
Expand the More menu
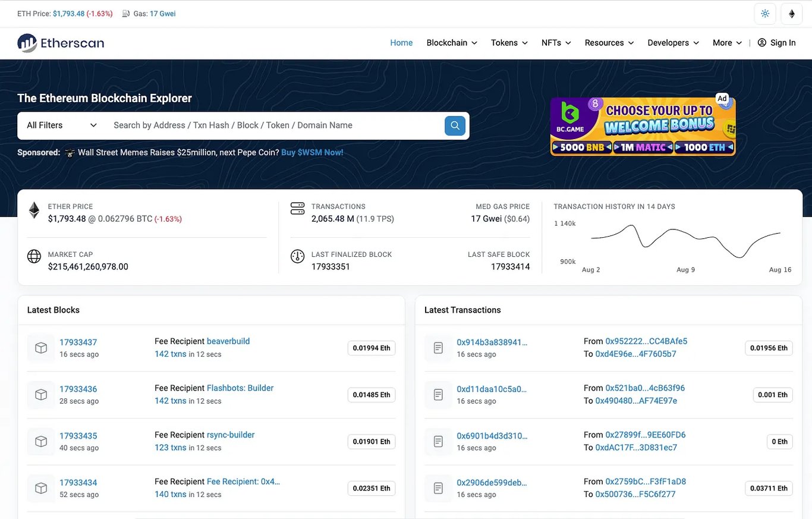[x=728, y=43]
